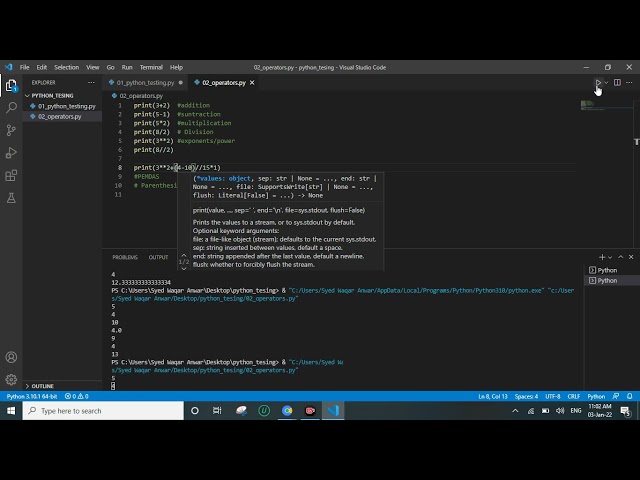This screenshot has height=480, width=640.
Task: Click code line print(8//2)
Action: click(153, 150)
